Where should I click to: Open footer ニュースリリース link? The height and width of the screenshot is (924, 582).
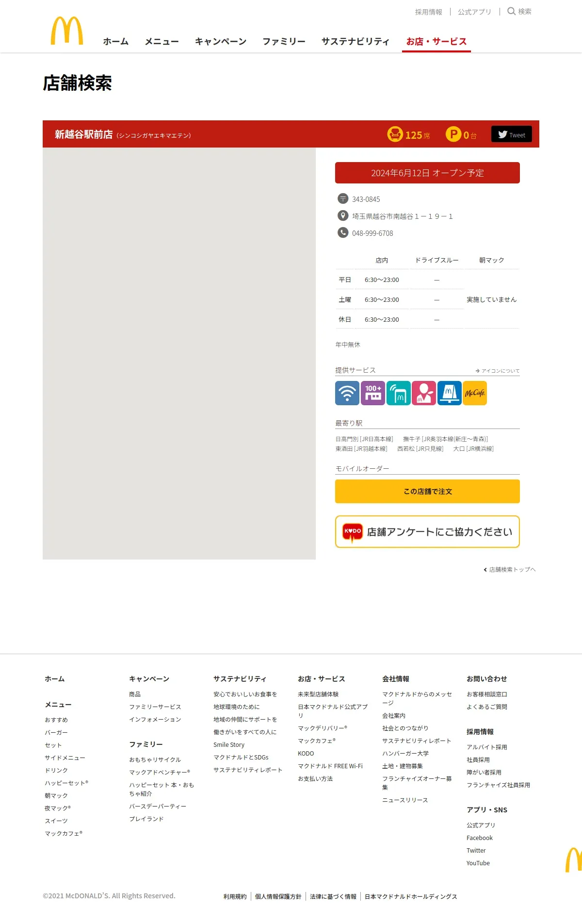coord(405,800)
